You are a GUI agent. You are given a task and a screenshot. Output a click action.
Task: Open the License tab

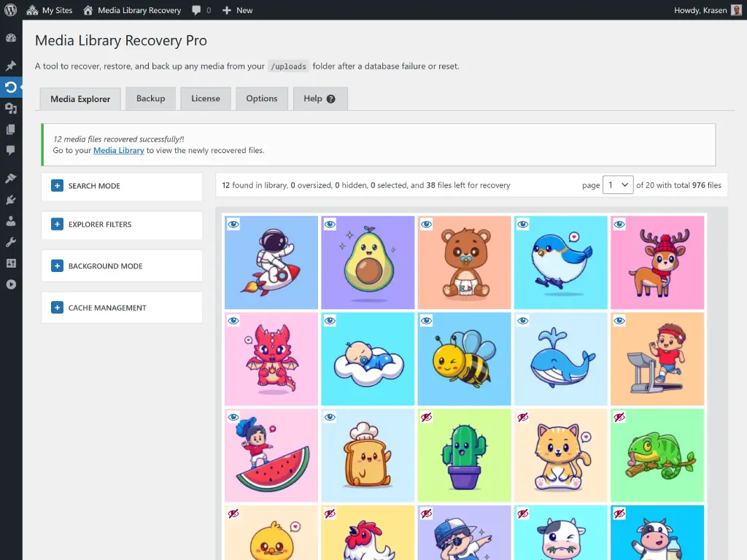pos(205,98)
